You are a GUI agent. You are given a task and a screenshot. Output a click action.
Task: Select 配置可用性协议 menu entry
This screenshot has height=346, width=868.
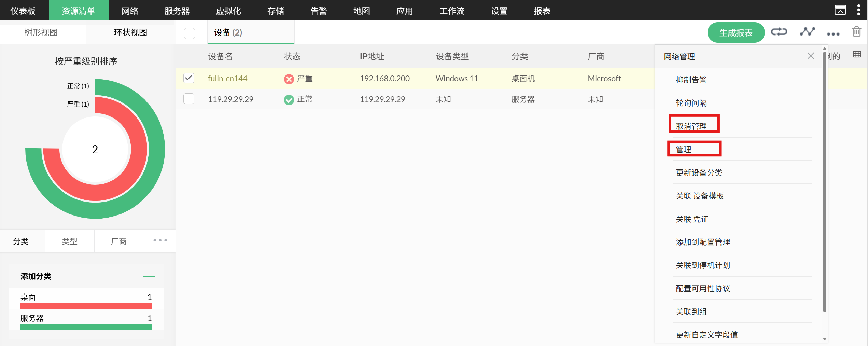pos(742,288)
